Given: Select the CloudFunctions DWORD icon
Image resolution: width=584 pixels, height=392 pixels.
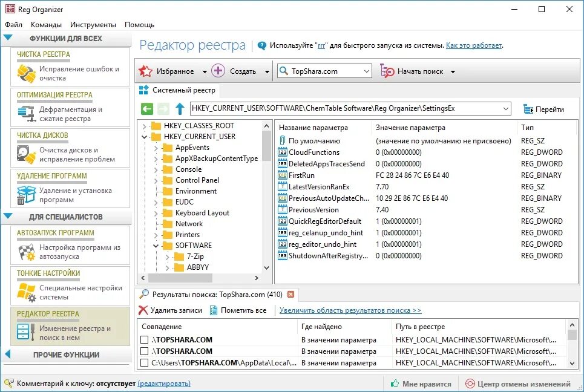Looking at the screenshot, I should [x=282, y=152].
